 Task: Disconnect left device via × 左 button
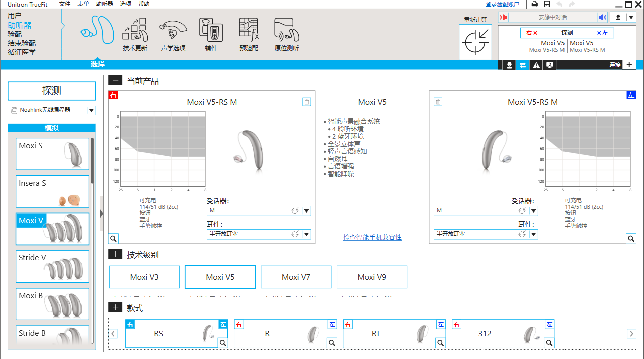(x=602, y=33)
